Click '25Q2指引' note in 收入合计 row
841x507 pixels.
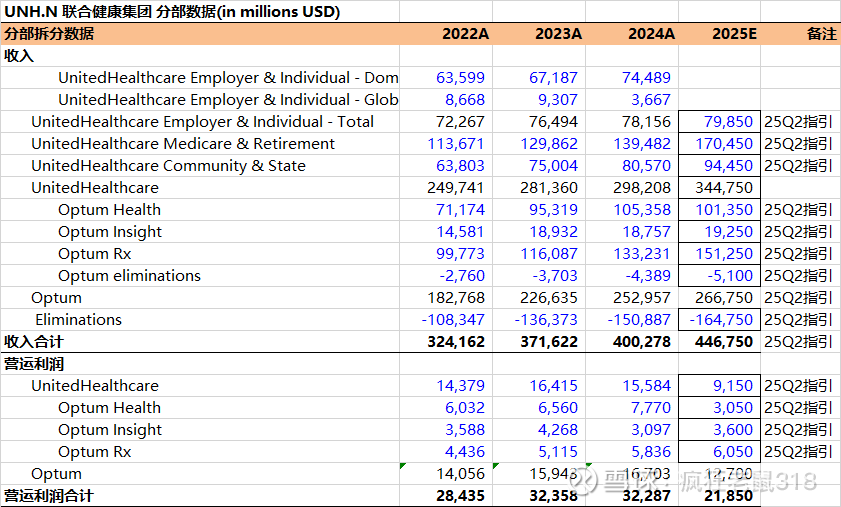798,342
